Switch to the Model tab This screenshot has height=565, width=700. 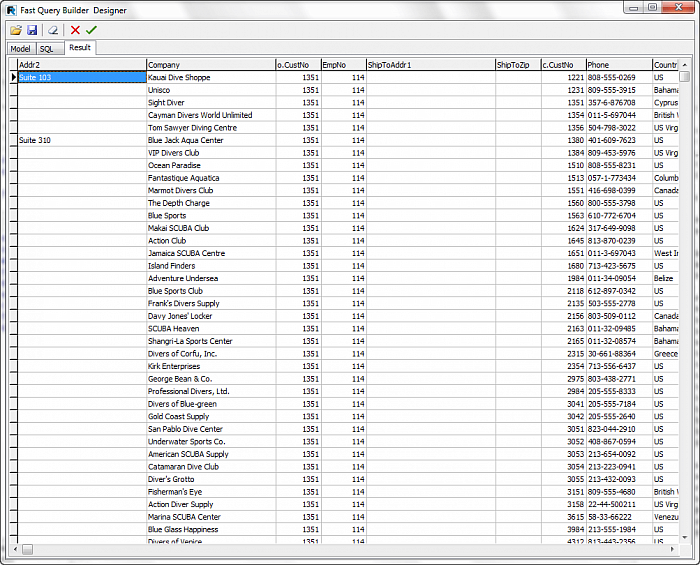(20, 48)
